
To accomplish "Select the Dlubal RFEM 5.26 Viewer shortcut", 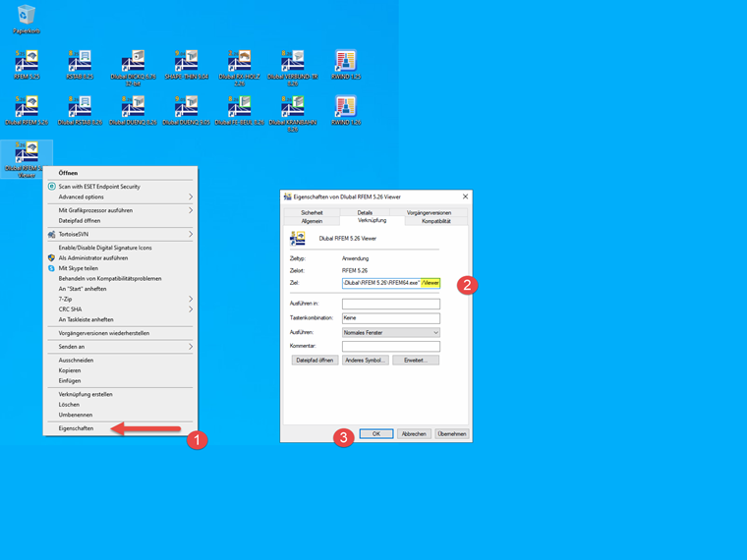I will tap(27, 159).
